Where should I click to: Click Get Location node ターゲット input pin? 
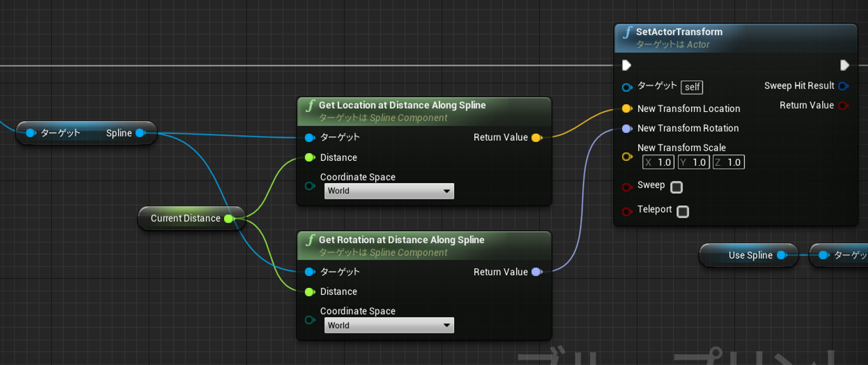point(310,137)
